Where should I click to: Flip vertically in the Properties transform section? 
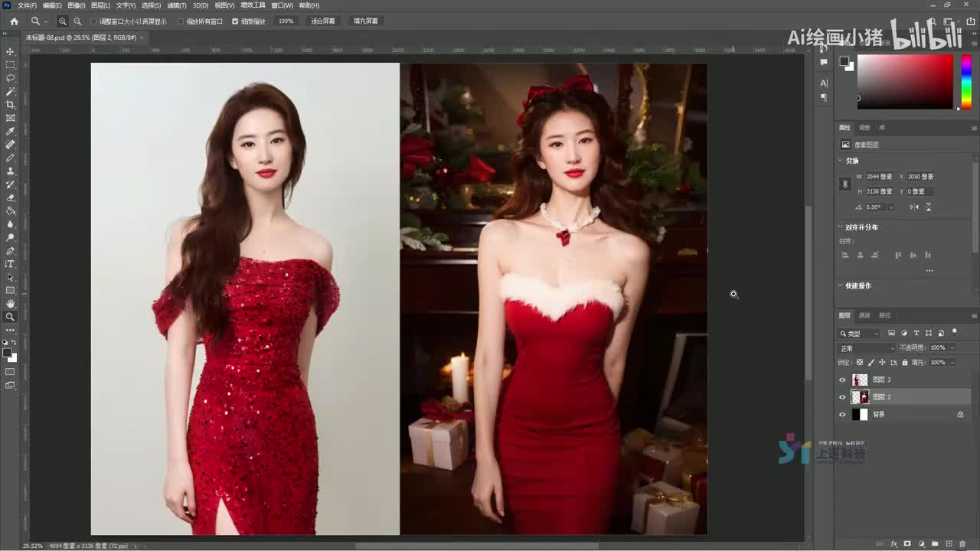(x=929, y=207)
